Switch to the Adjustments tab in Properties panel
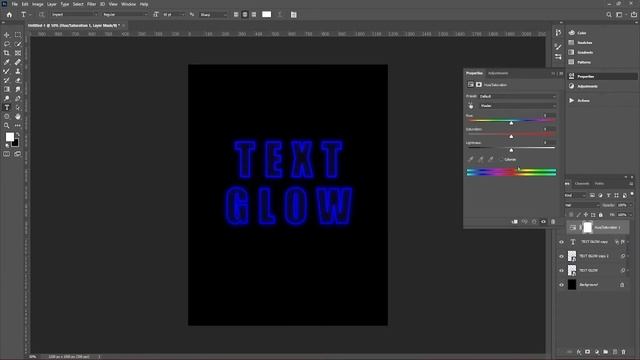 pyautogui.click(x=498, y=73)
